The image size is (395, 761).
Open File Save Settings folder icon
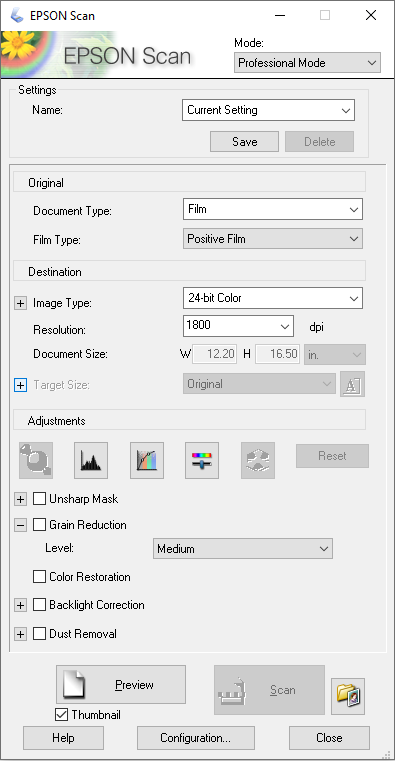point(348,696)
